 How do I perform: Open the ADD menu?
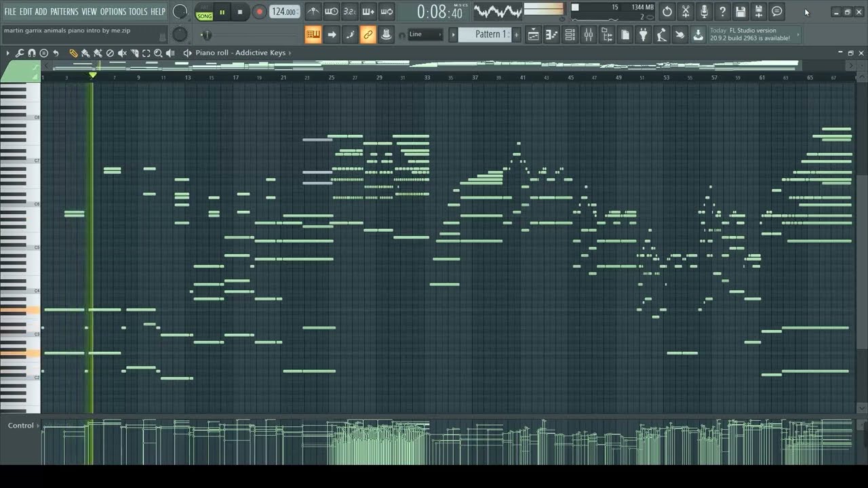(x=41, y=12)
